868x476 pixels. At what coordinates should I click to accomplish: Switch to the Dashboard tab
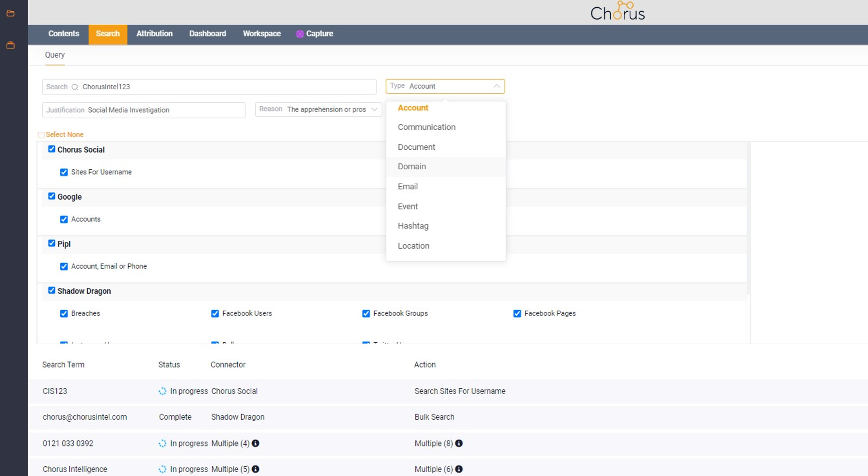pos(208,34)
